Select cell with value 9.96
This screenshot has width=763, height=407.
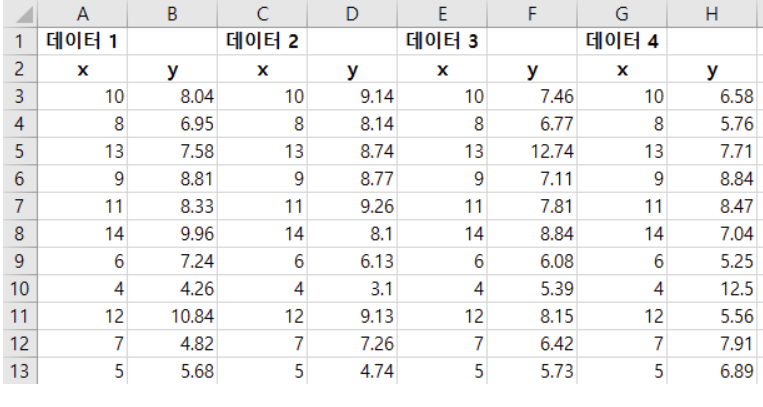(172, 234)
